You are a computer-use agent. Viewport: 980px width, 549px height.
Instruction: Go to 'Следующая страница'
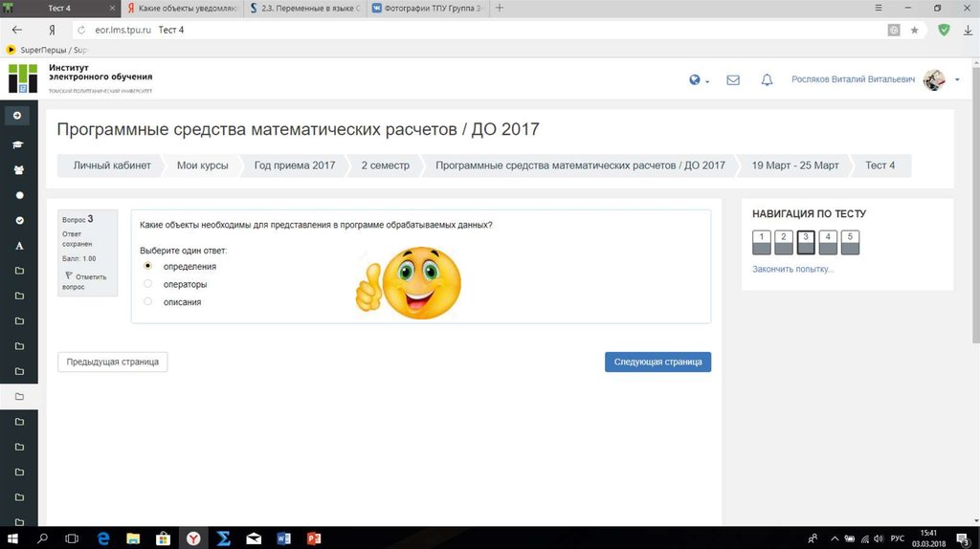click(657, 362)
